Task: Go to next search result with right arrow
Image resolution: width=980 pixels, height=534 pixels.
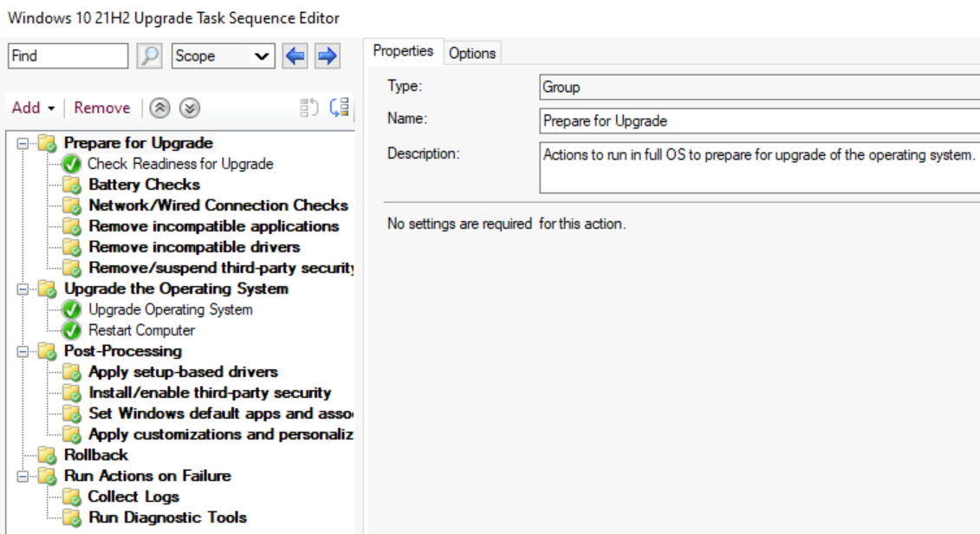Action: 327,55
